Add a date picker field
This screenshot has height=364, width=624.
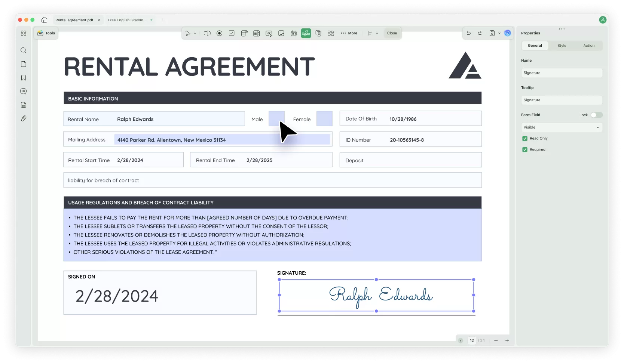(294, 33)
